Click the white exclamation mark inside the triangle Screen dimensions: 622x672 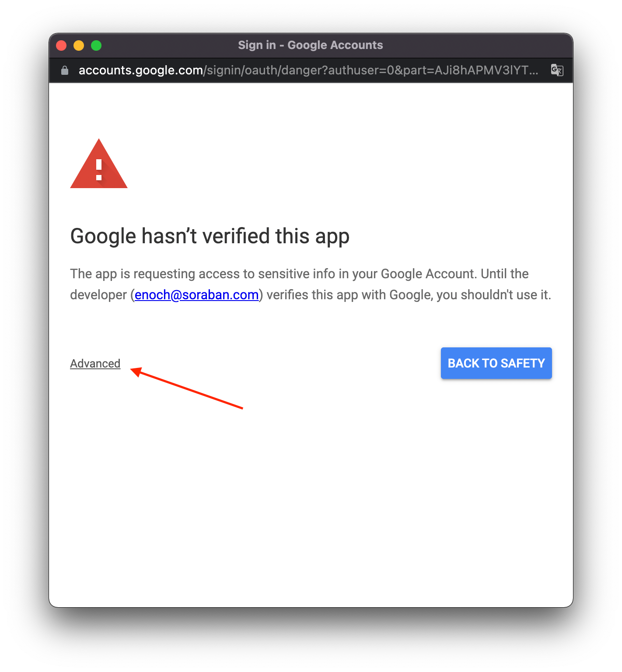(x=99, y=170)
